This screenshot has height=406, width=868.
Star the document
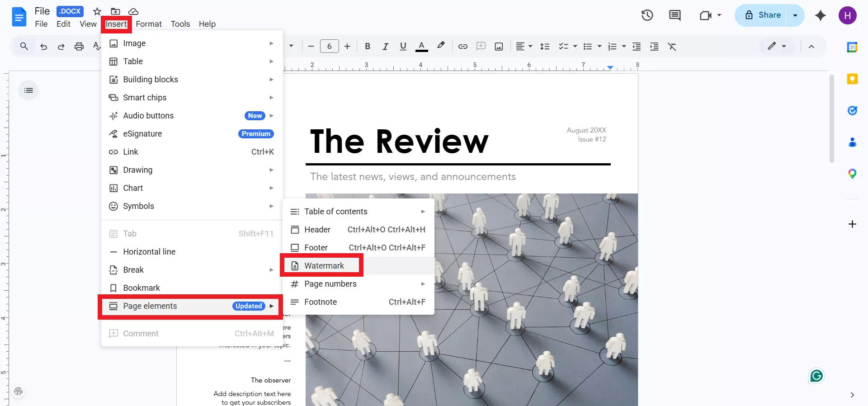point(97,11)
